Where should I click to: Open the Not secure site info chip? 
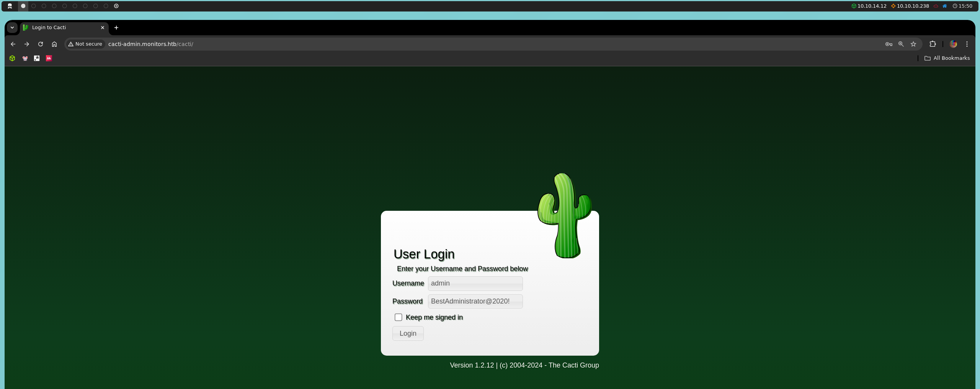(85, 44)
